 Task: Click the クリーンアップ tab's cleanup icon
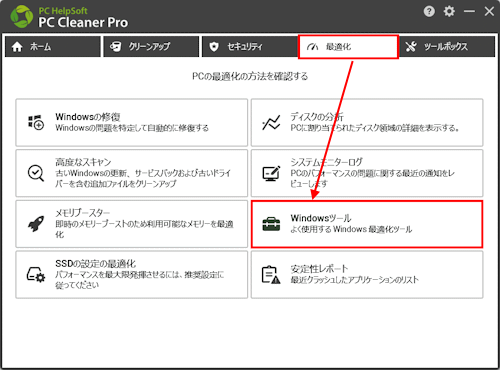(116, 47)
